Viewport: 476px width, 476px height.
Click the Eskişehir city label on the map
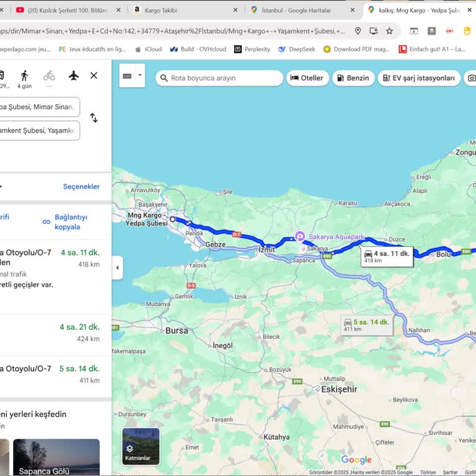tap(339, 389)
